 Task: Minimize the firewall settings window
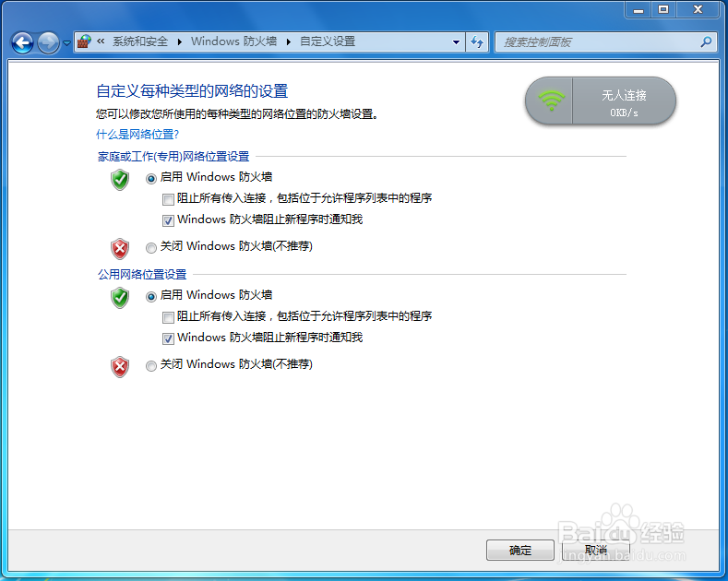pyautogui.click(x=638, y=10)
